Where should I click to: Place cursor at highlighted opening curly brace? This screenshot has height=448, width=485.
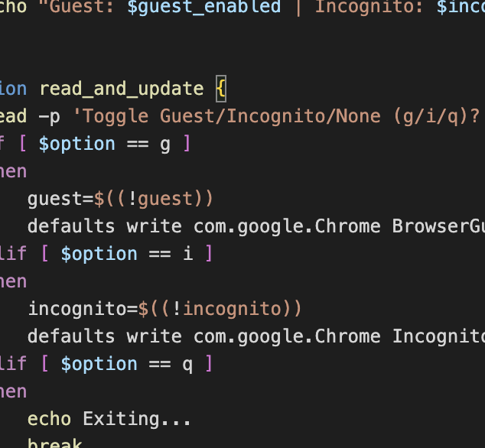(x=221, y=89)
